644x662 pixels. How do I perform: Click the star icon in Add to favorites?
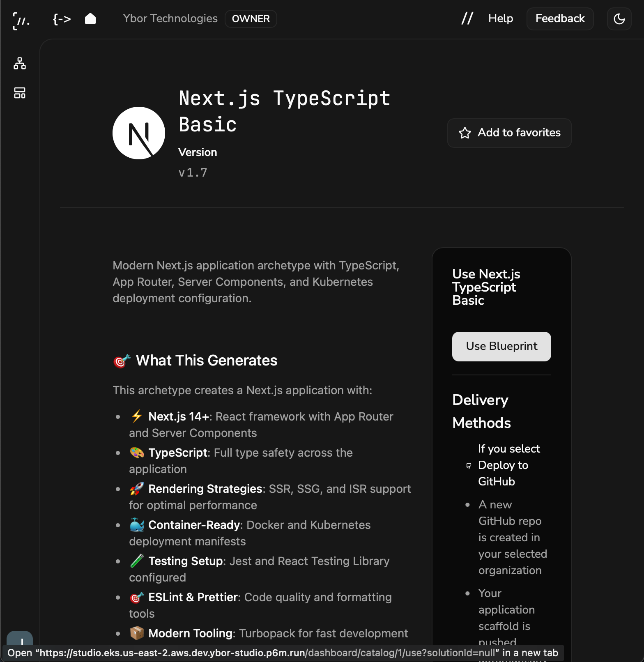click(x=465, y=133)
